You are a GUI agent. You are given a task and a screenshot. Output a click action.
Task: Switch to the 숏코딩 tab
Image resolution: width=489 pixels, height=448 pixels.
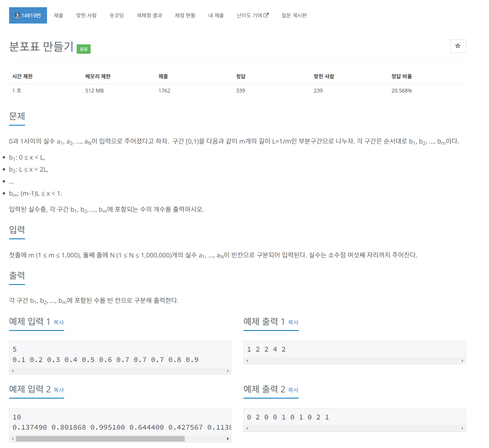point(117,15)
